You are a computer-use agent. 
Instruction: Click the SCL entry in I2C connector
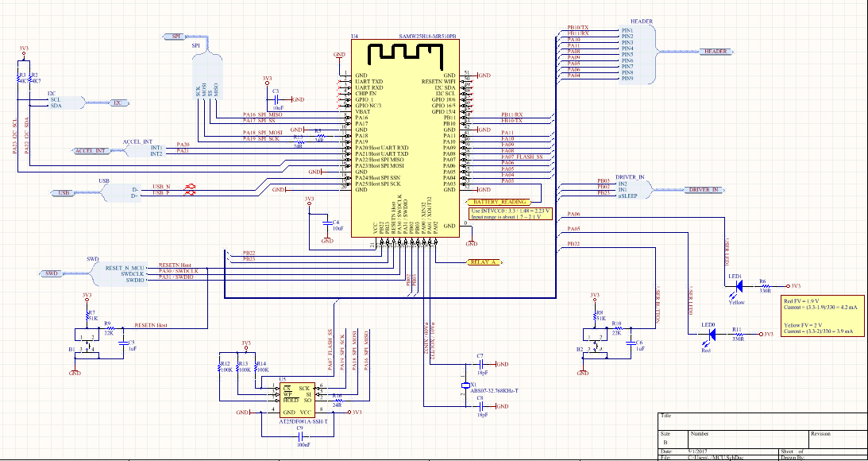[55, 99]
